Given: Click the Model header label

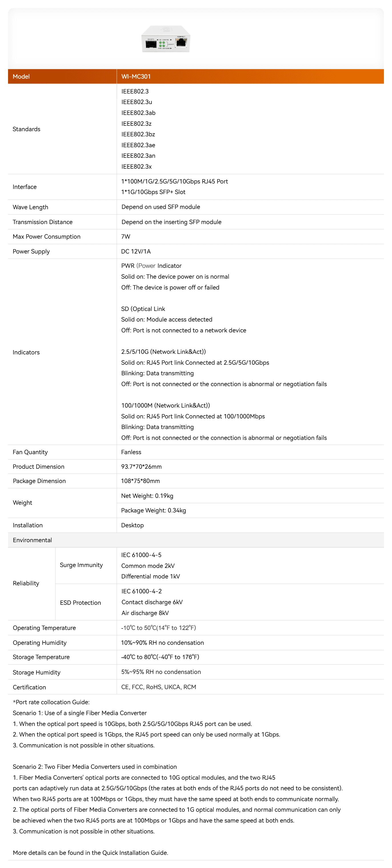Looking at the screenshot, I should pyautogui.click(x=21, y=77).
